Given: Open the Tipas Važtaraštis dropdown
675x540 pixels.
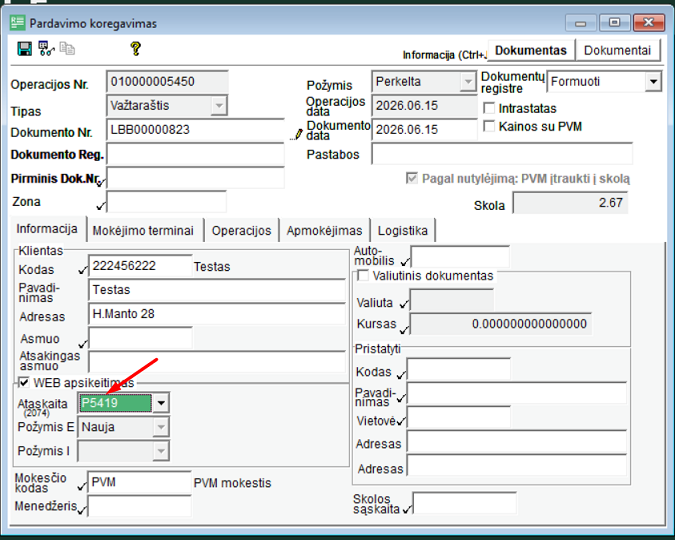Looking at the screenshot, I should 219,106.
